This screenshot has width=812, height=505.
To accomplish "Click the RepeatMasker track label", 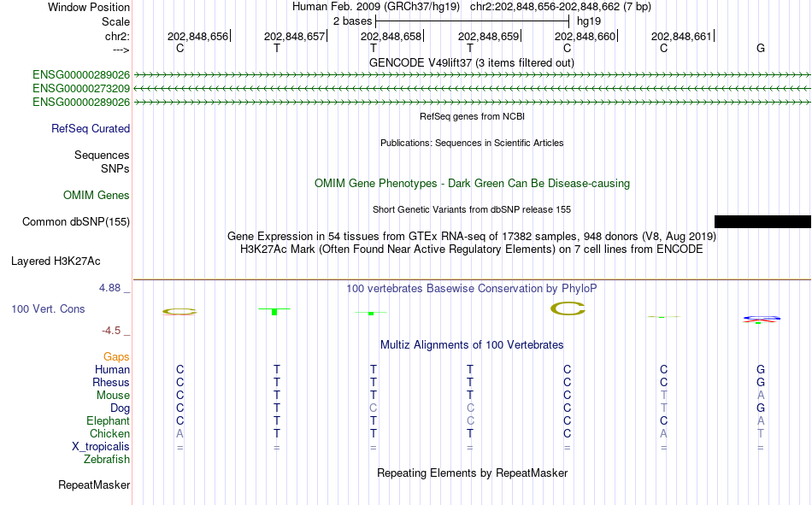I will coord(94,484).
